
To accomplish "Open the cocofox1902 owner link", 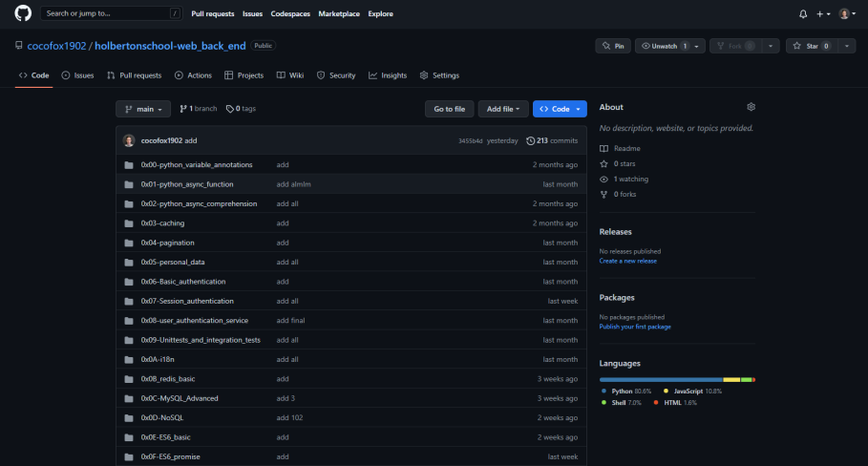I will click(x=56, y=46).
